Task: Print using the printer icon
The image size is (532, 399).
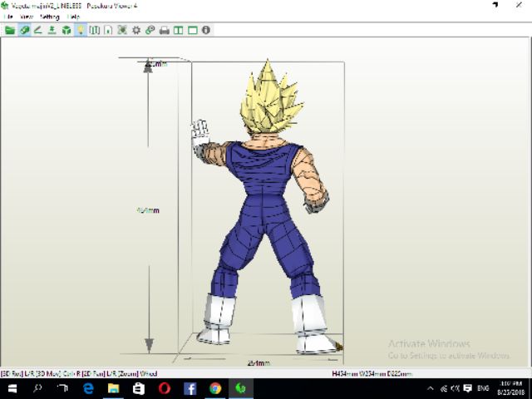Action: pos(165,31)
